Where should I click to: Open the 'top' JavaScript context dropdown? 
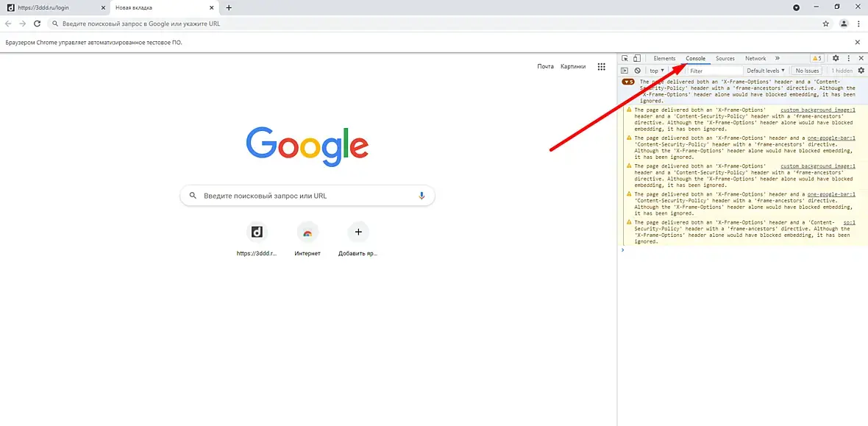point(657,71)
